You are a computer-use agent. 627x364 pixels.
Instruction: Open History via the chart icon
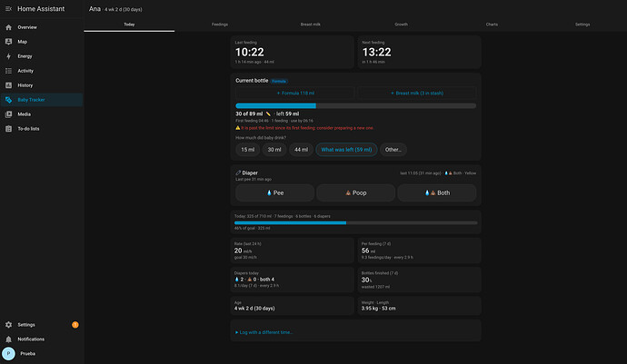pyautogui.click(x=8, y=85)
